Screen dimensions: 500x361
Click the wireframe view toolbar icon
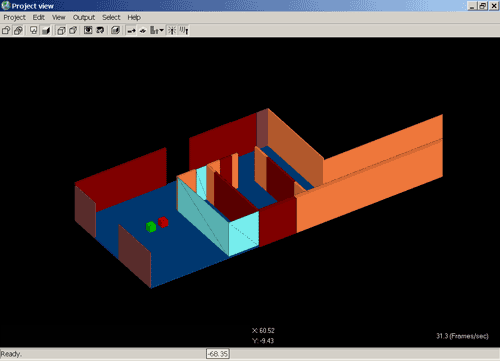pos(33,30)
